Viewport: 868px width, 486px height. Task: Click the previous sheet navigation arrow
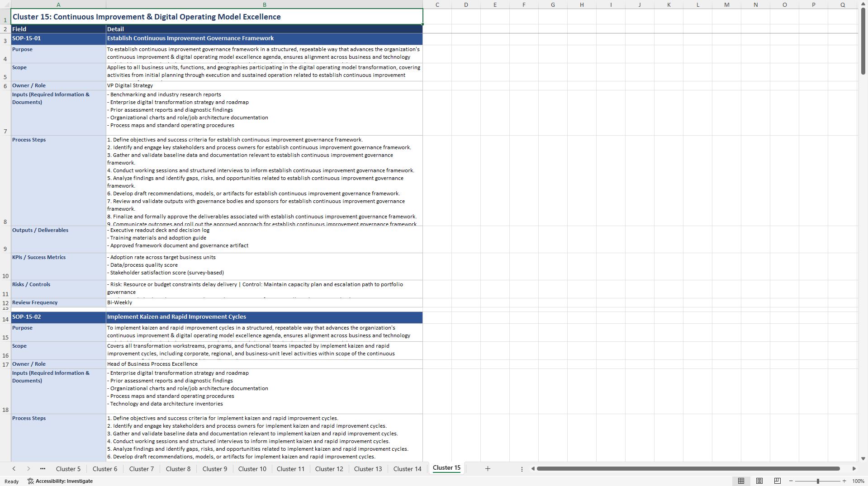tap(14, 469)
